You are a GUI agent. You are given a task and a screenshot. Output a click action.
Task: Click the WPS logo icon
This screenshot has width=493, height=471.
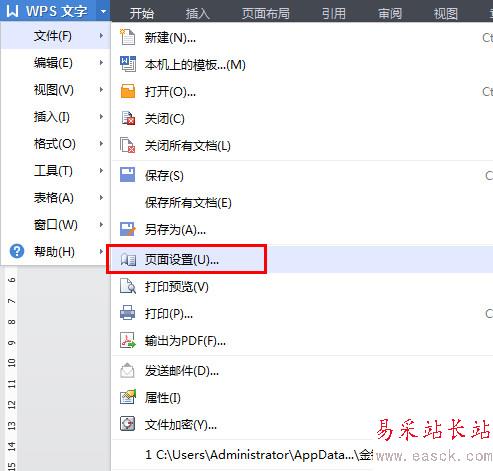(12, 11)
